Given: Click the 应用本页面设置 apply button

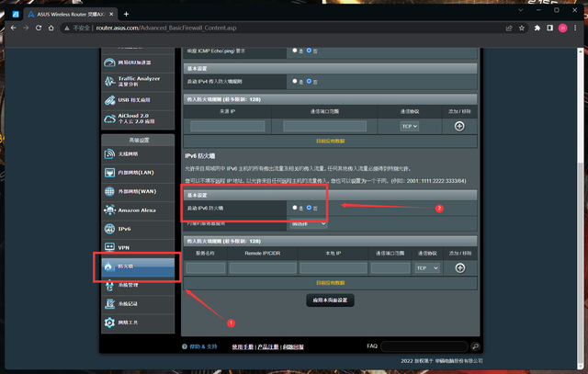Looking at the screenshot, I should point(330,300).
